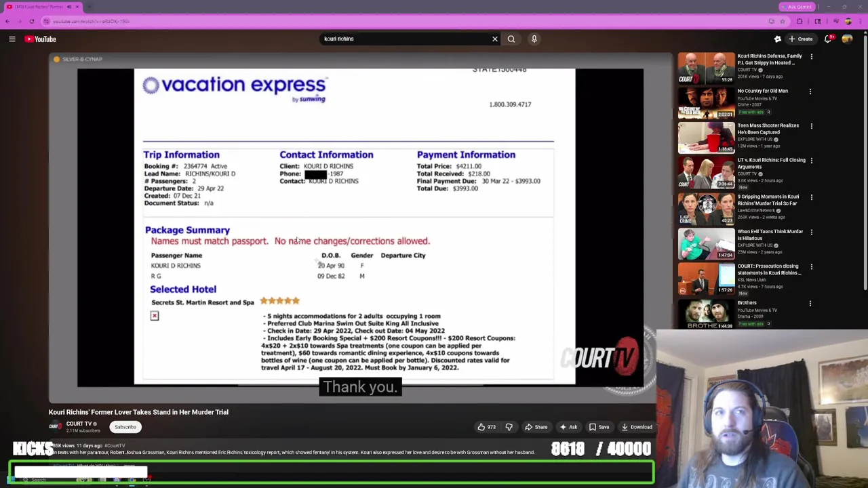Screen dimensions: 868x488
Task: Open options for Prosecution closing statements video
Action: (x=811, y=266)
